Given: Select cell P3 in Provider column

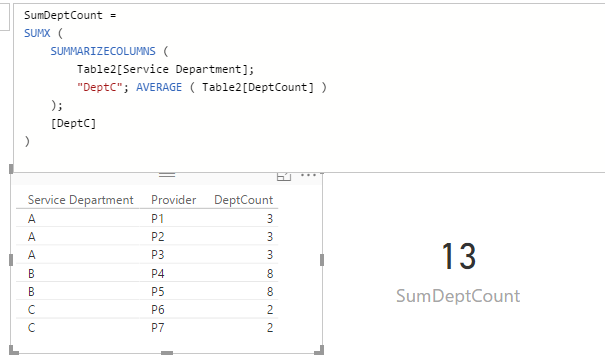Looking at the screenshot, I should tap(157, 255).
